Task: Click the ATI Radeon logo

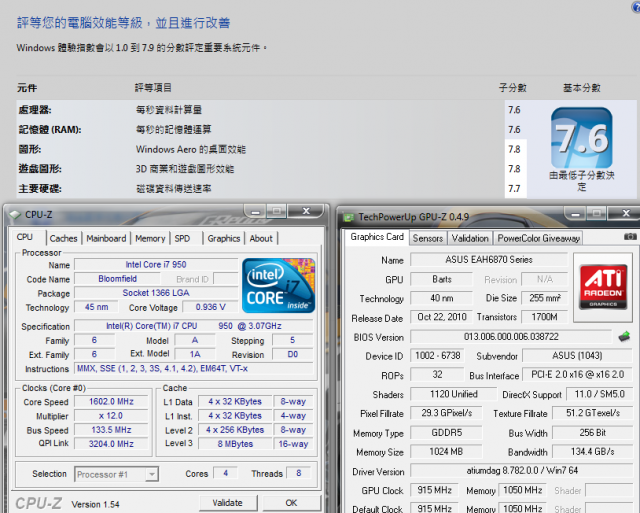Action: (x=603, y=287)
